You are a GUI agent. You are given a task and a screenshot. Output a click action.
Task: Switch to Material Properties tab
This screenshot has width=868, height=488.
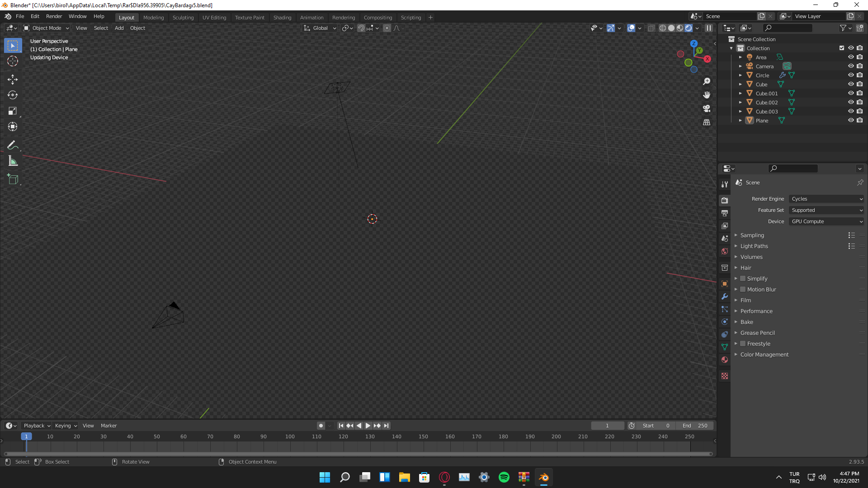pos(724,360)
